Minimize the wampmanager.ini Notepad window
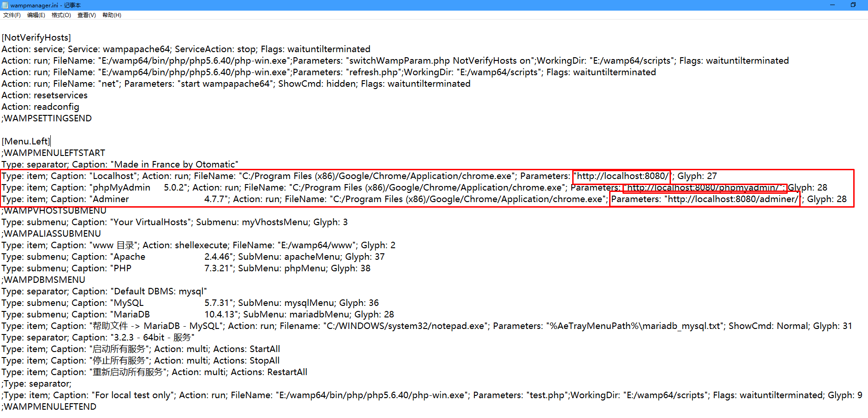 832,5
